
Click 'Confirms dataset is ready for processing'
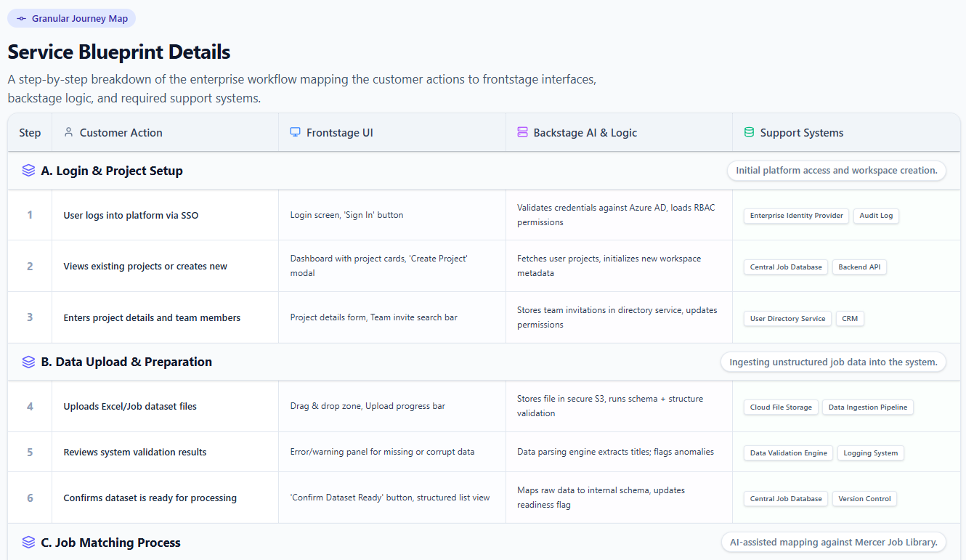pos(150,498)
